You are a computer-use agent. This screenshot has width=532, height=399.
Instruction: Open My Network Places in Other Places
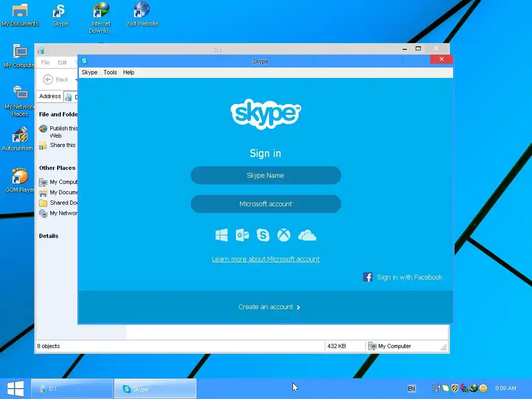pyautogui.click(x=58, y=213)
